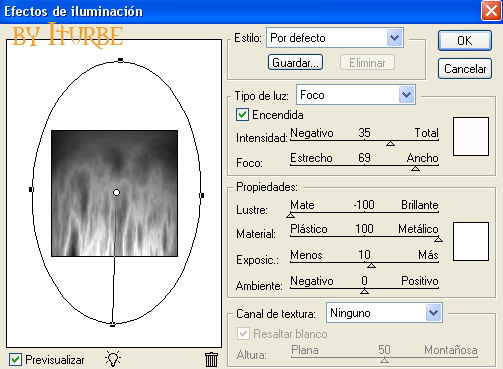
Task: Click the Ambiente value 0
Action: (364, 281)
